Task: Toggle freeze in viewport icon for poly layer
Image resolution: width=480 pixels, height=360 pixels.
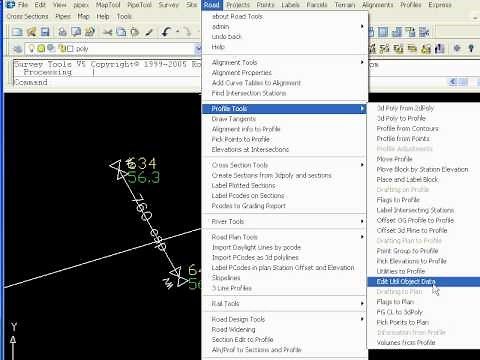Action: [51, 49]
